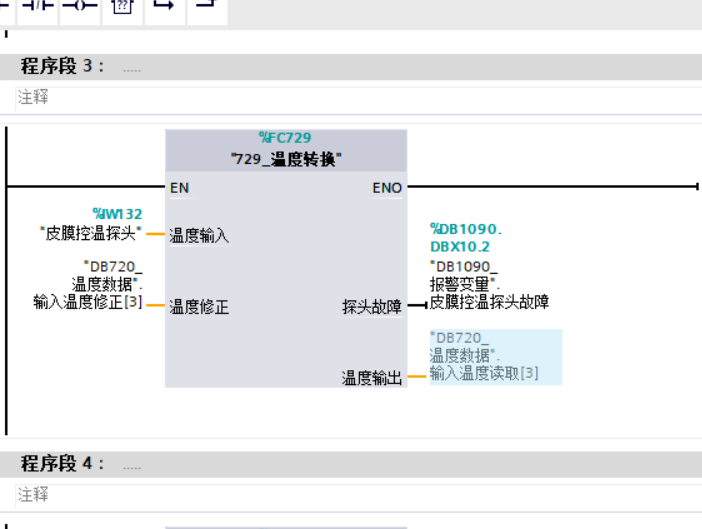This screenshot has height=529, width=702.
Task: Click the title placeholder dots after 程序段 3
Action: (132, 68)
